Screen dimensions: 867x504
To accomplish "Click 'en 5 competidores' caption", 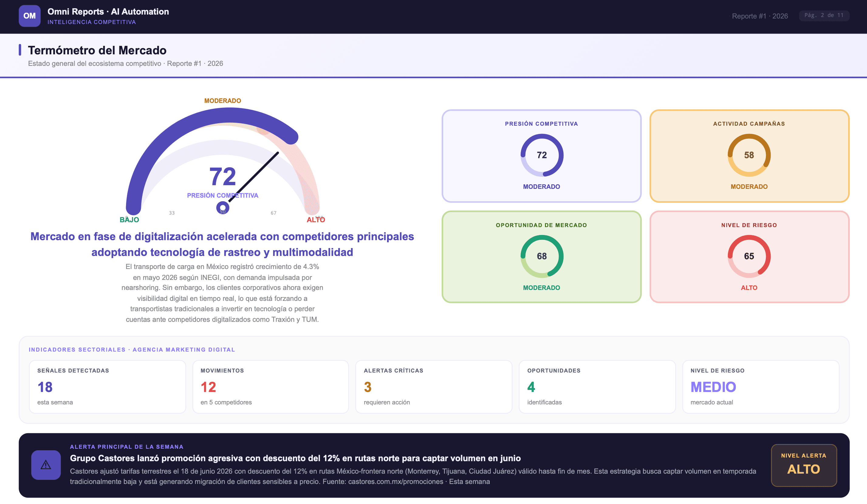I will coord(226,402).
